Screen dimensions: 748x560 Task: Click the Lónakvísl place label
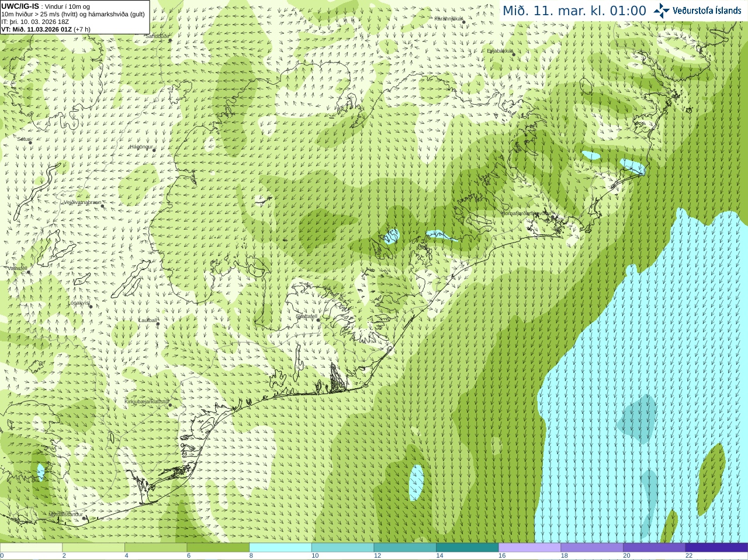[78, 303]
